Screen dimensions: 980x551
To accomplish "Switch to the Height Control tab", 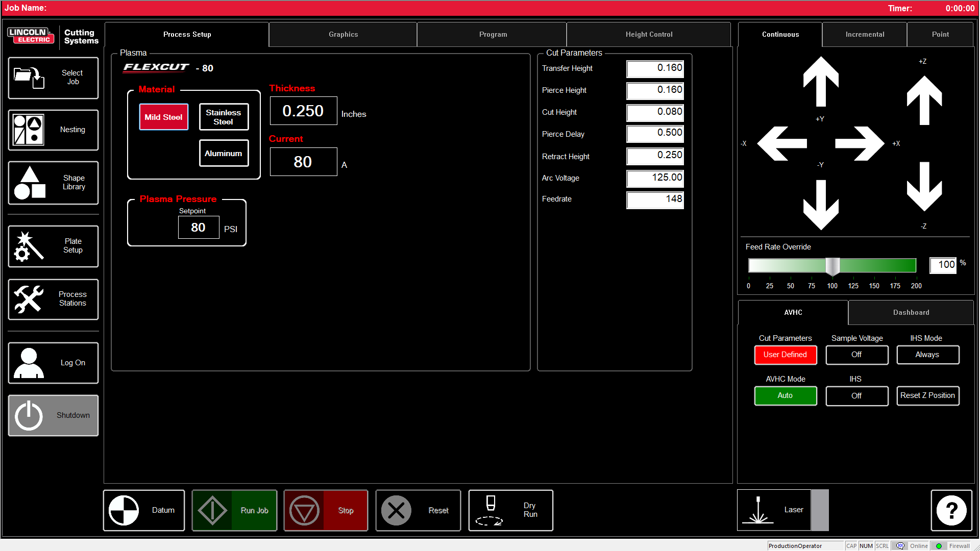I will [x=649, y=34].
